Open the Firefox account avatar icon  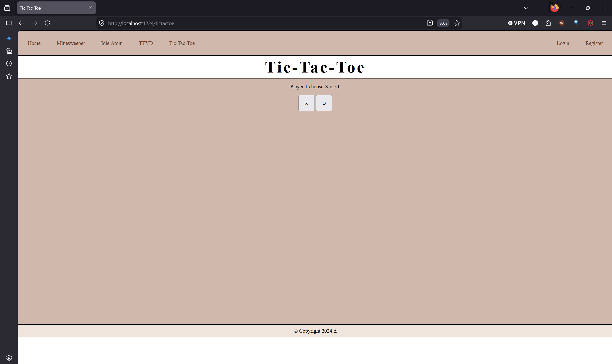(554, 8)
